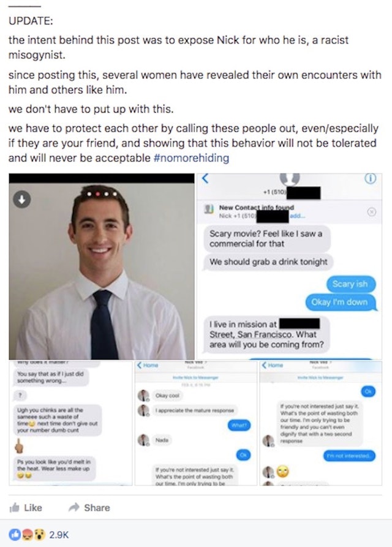Open the iMessage conversation screenshot with Scary movie text

click(x=289, y=266)
